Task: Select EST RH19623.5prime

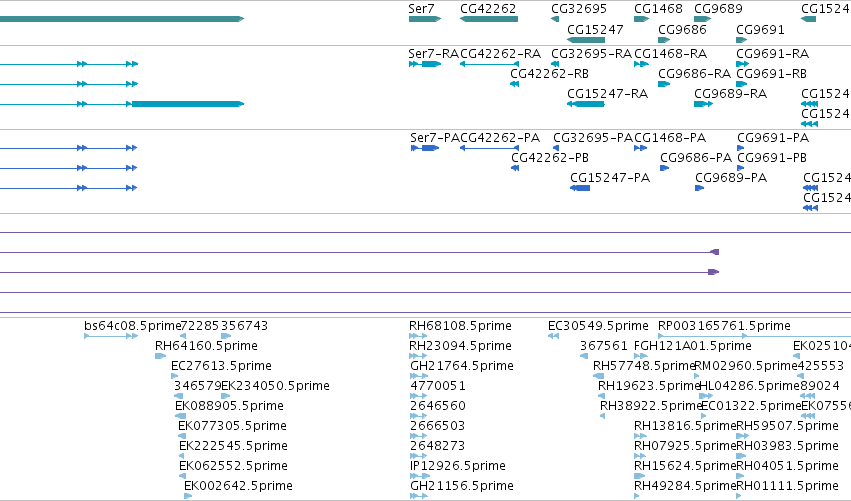Action: point(649,386)
